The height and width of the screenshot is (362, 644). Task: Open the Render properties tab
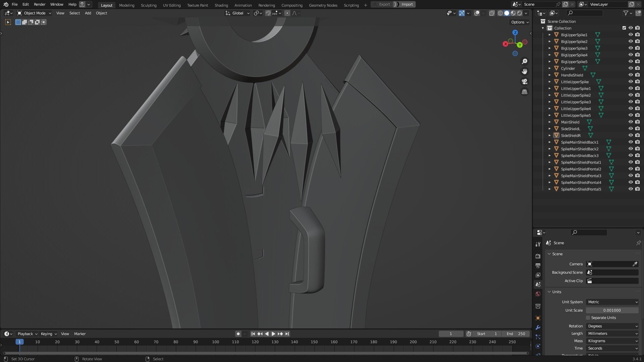[538, 256]
